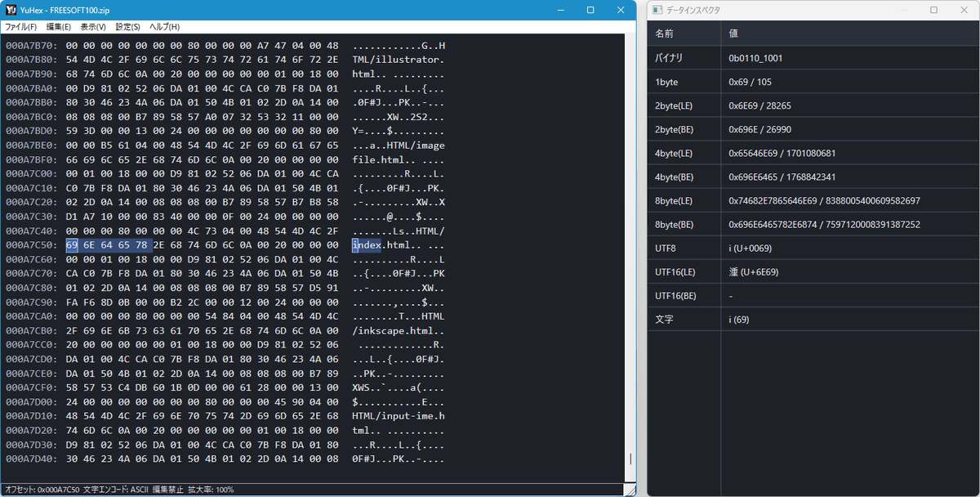
Task: Select value 0x69 / 105
Action: [751, 83]
